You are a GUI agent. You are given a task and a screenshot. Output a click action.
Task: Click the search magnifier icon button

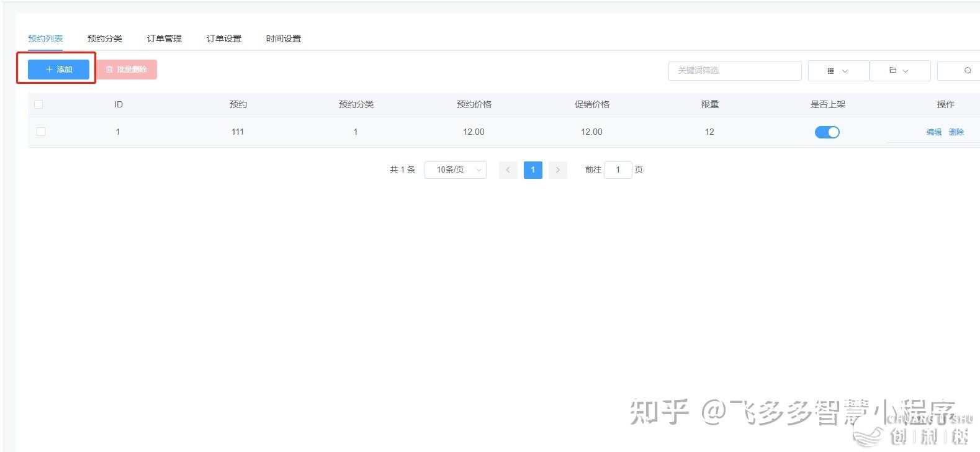point(966,71)
